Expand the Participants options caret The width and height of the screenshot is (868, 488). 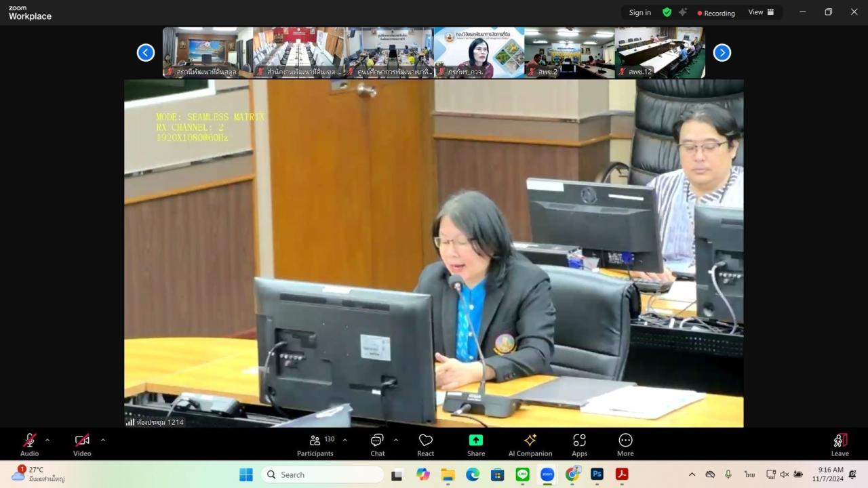344,440
